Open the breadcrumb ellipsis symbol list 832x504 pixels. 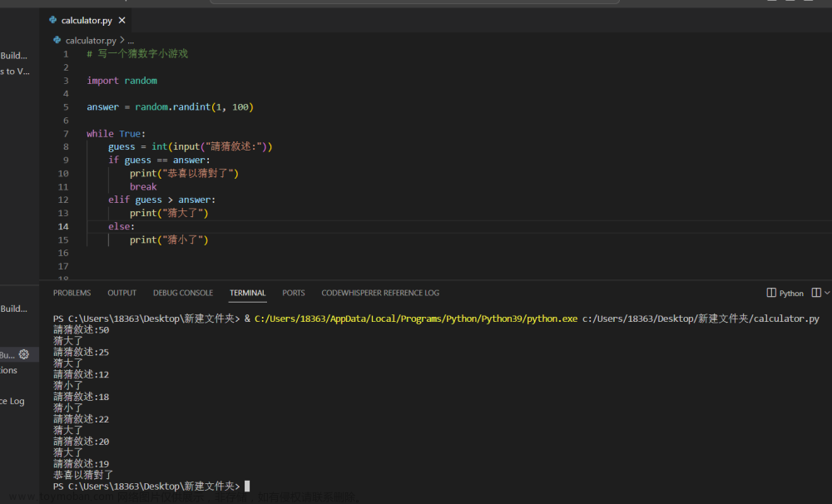tap(131, 41)
